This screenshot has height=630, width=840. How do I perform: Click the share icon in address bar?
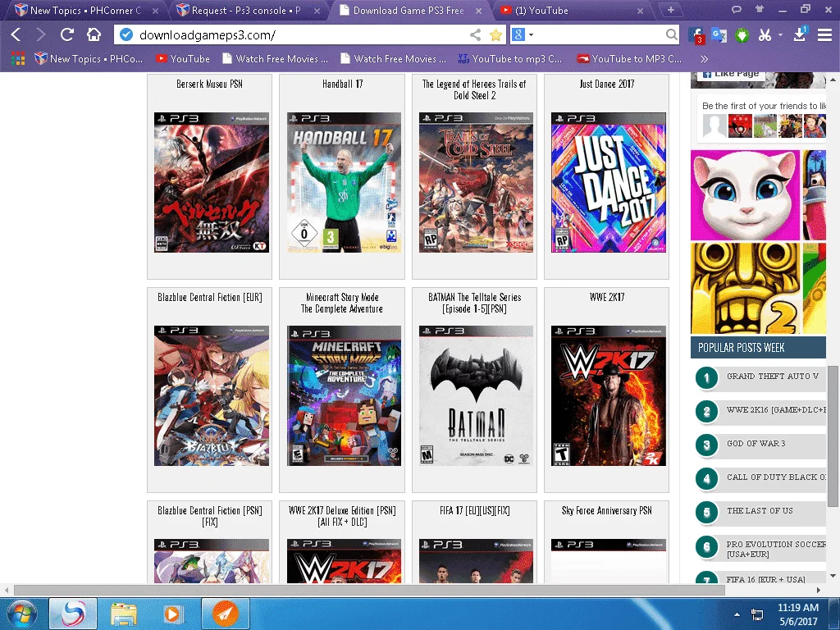[x=475, y=34]
